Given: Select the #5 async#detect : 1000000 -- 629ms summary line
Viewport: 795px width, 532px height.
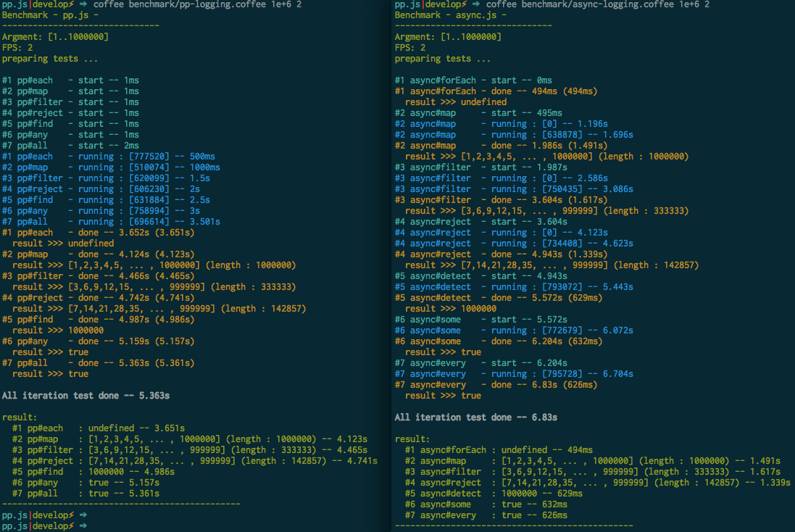Looking at the screenshot, I should (x=493, y=493).
